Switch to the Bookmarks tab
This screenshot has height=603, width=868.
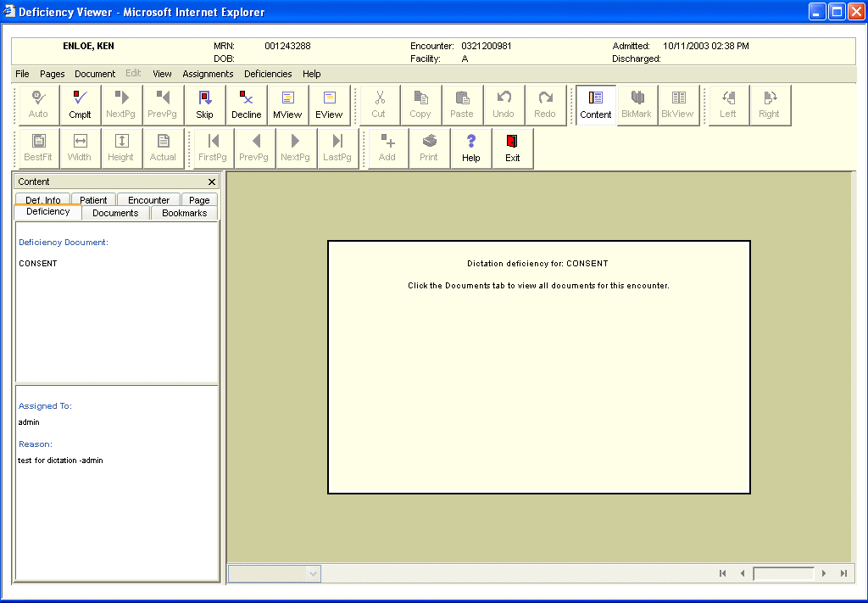(184, 213)
